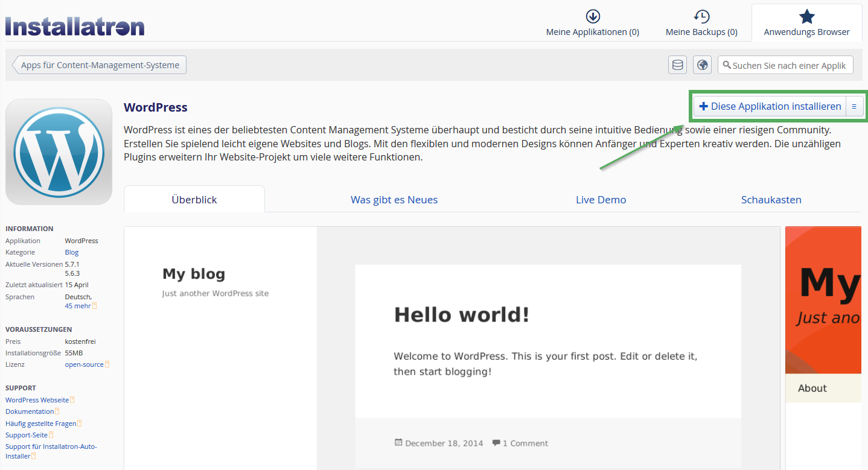Open Support für Installatron-Auto-Installer link
The width and height of the screenshot is (868, 470).
click(x=51, y=451)
